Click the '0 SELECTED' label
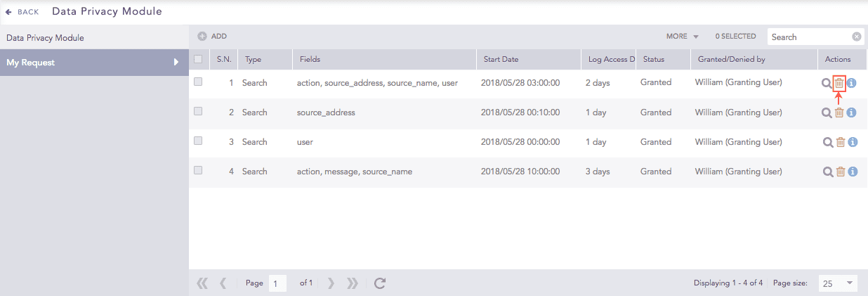The height and width of the screenshot is (296, 868). click(735, 37)
